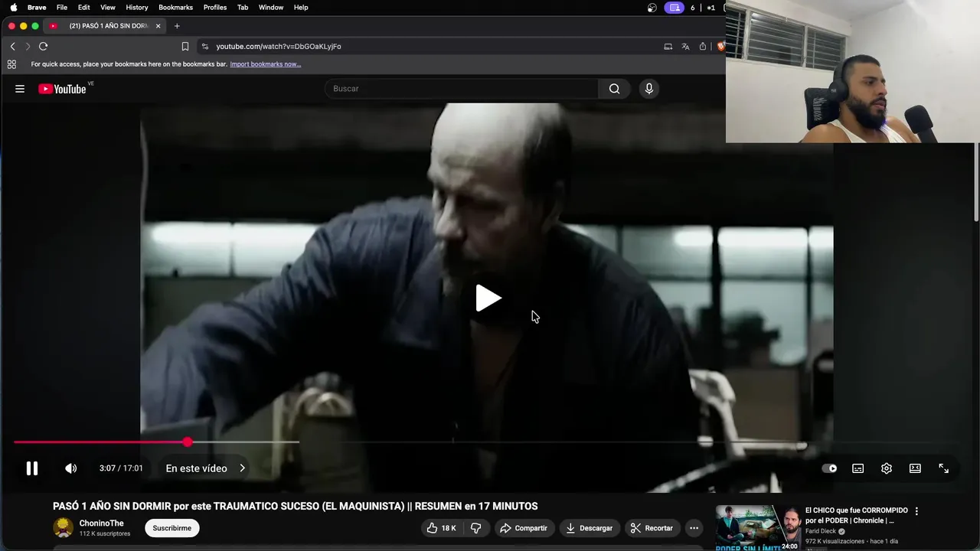Screen dimensions: 980x551
Task: Open the Apple menu
Action: pos(13,8)
